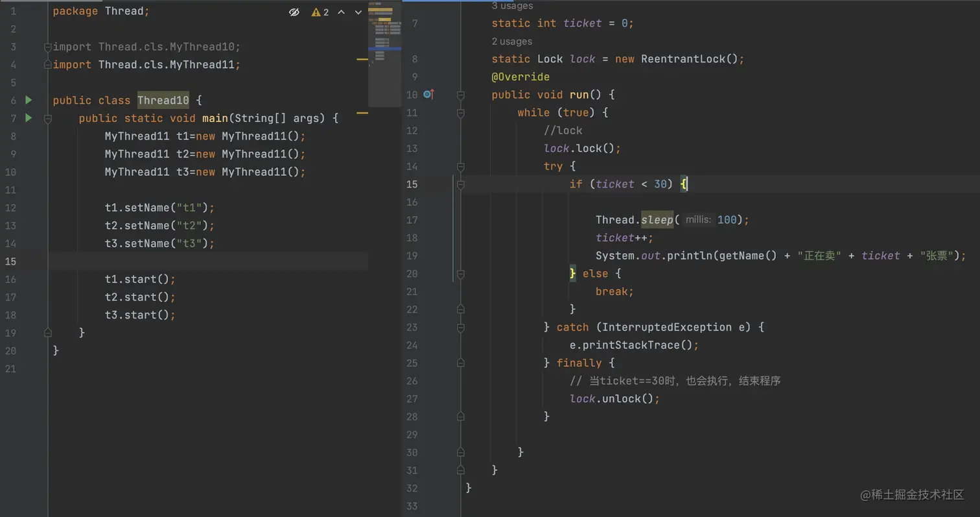980x517 pixels.
Task: Click the empty highlighted line 15 in Thread10
Action: tap(208, 261)
